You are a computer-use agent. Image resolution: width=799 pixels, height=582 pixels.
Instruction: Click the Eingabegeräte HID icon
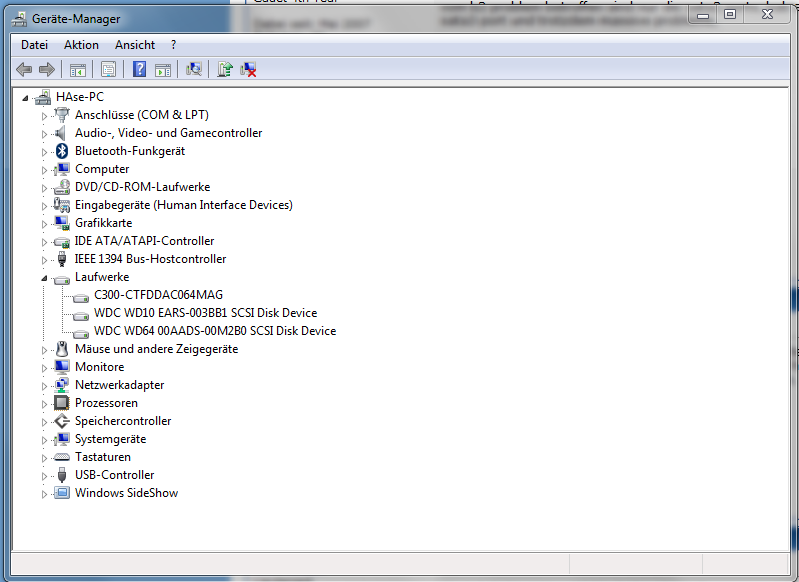[x=62, y=205]
